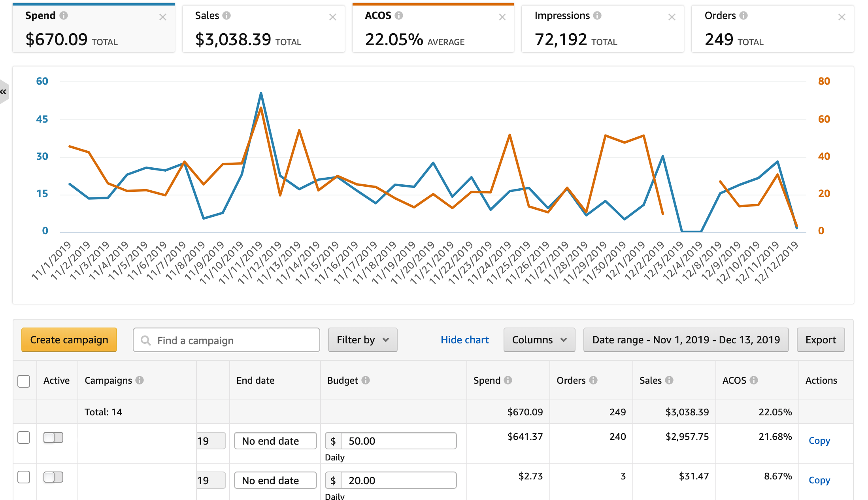Click inside the Find a campaign search field
868x500 pixels.
pyautogui.click(x=225, y=340)
